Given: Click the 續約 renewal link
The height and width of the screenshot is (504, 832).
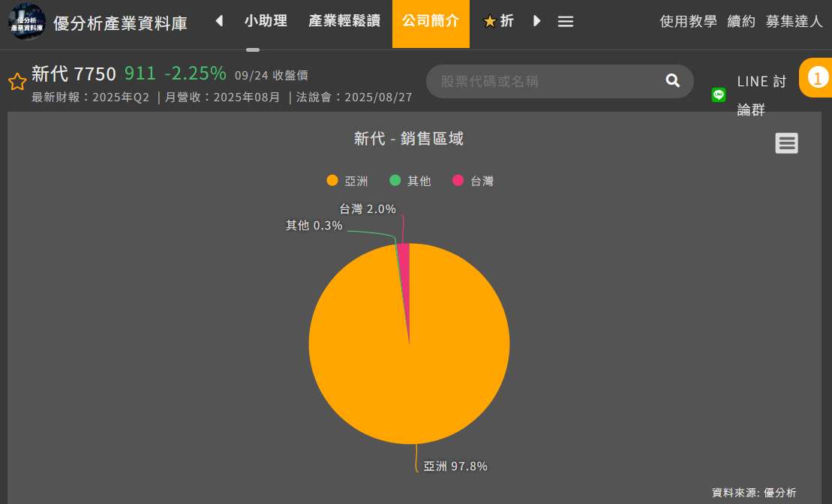Looking at the screenshot, I should [741, 22].
